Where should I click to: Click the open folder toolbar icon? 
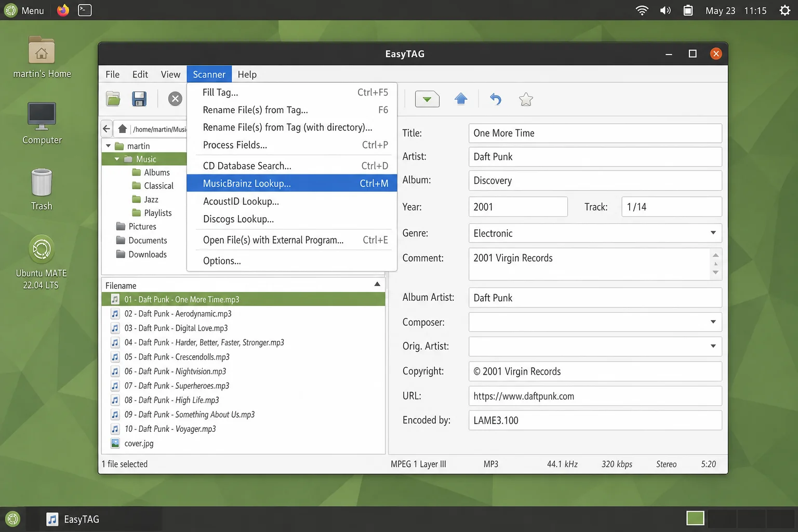113,99
